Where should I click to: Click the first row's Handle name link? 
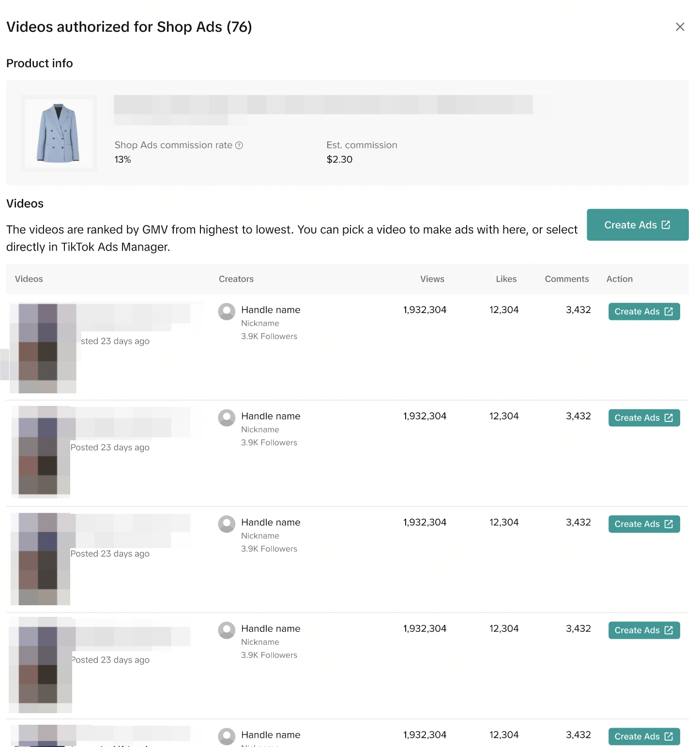(x=271, y=310)
